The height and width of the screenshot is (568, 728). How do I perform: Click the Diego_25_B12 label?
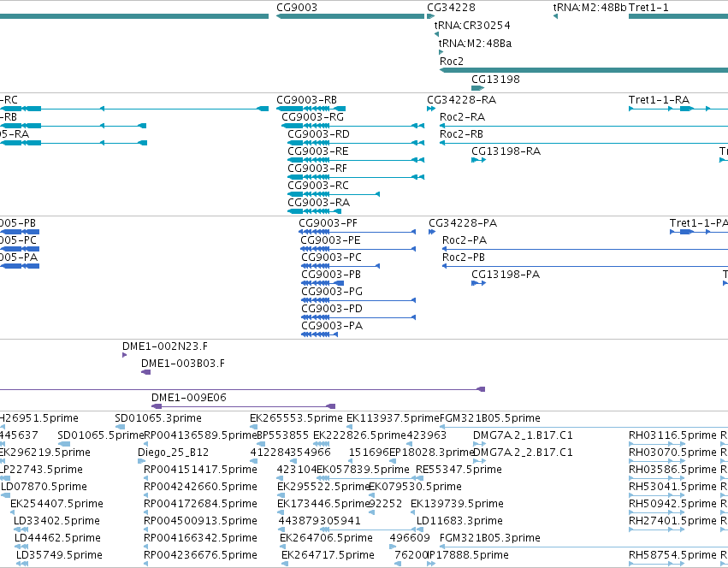pyautogui.click(x=173, y=453)
